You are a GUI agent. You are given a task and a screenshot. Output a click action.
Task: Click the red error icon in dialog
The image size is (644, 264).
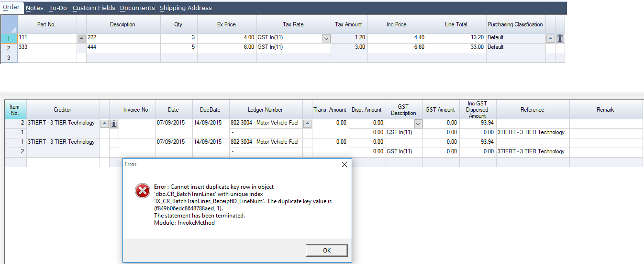(142, 191)
